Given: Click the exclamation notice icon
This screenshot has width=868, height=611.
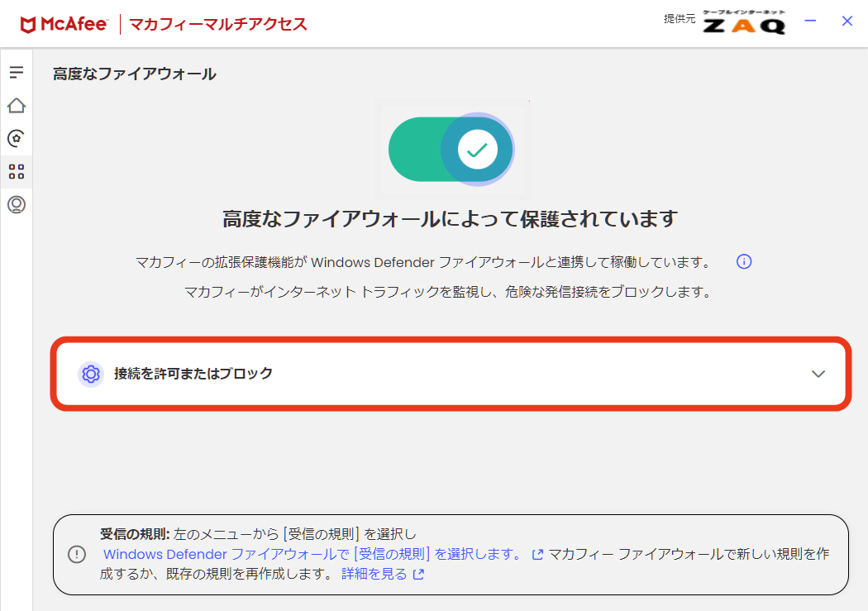Looking at the screenshot, I should [x=76, y=554].
